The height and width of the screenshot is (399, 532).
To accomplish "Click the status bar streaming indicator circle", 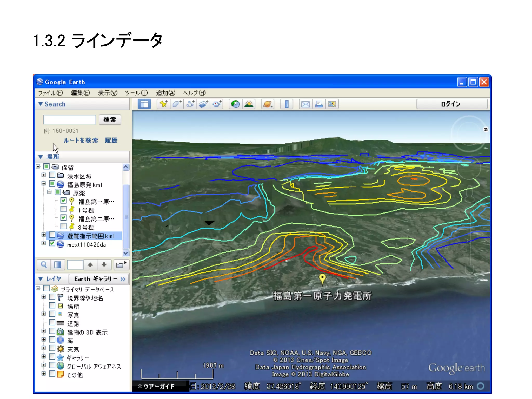I will (x=481, y=386).
